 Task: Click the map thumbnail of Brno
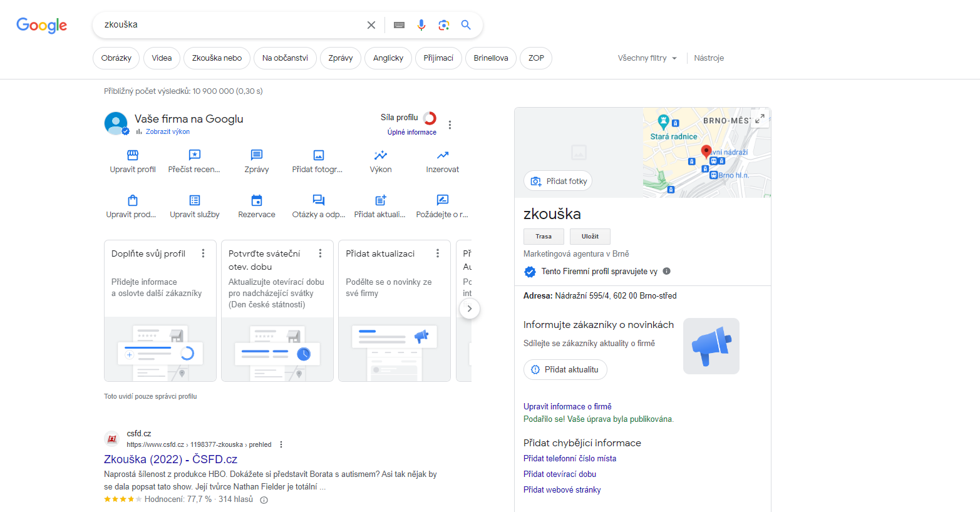click(706, 153)
